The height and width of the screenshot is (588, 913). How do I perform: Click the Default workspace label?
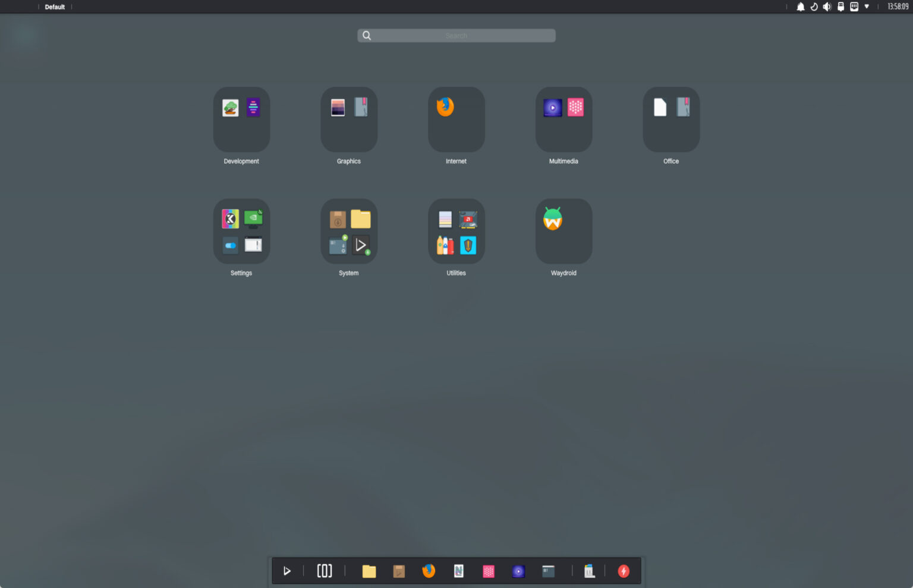pyautogui.click(x=55, y=7)
